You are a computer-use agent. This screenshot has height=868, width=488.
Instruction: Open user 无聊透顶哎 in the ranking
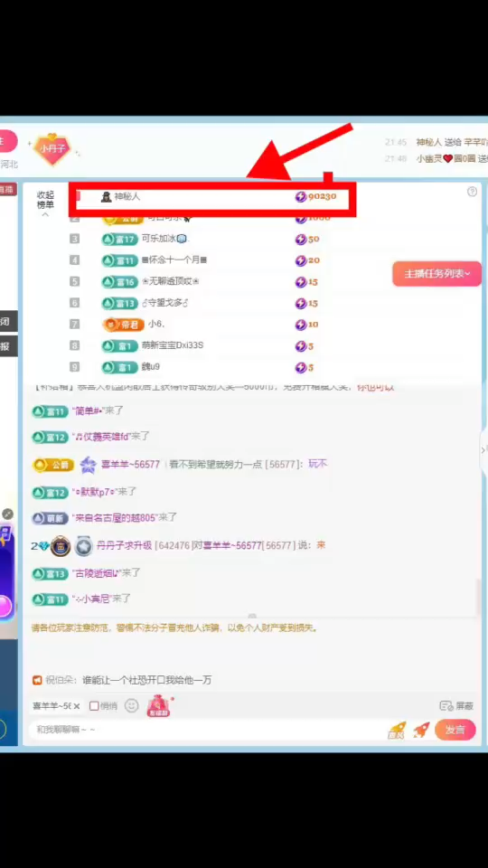[171, 282]
